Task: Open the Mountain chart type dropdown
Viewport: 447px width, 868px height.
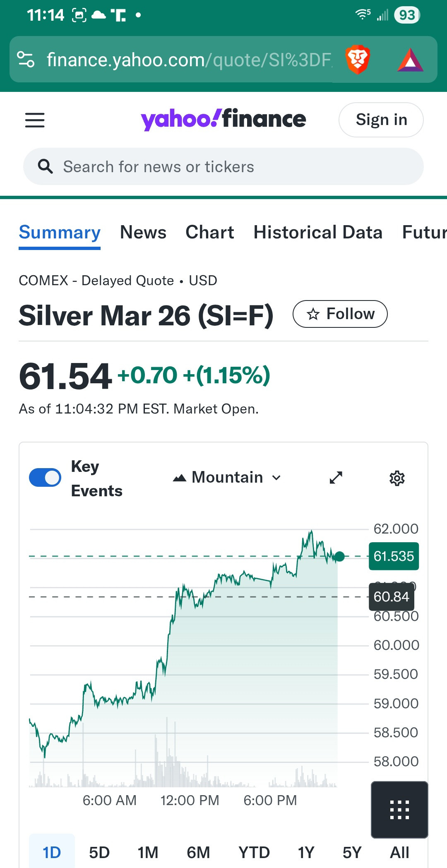Action: 227,478
